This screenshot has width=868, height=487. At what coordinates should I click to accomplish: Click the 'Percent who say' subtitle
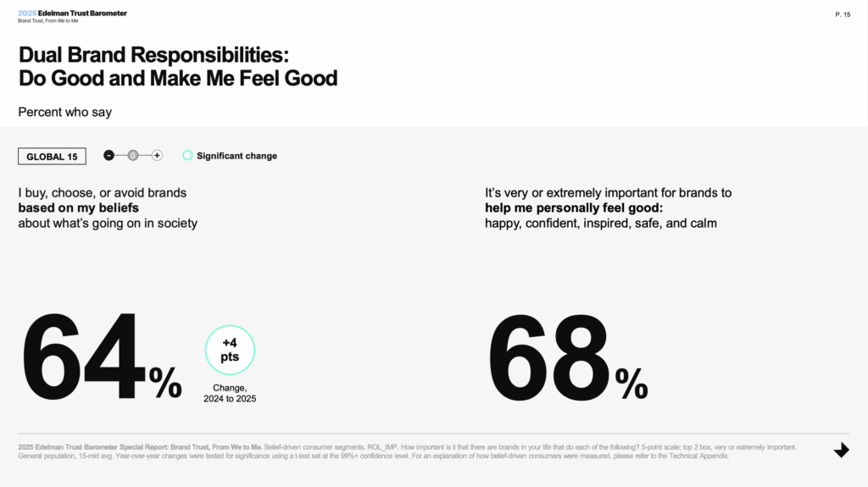(x=64, y=112)
